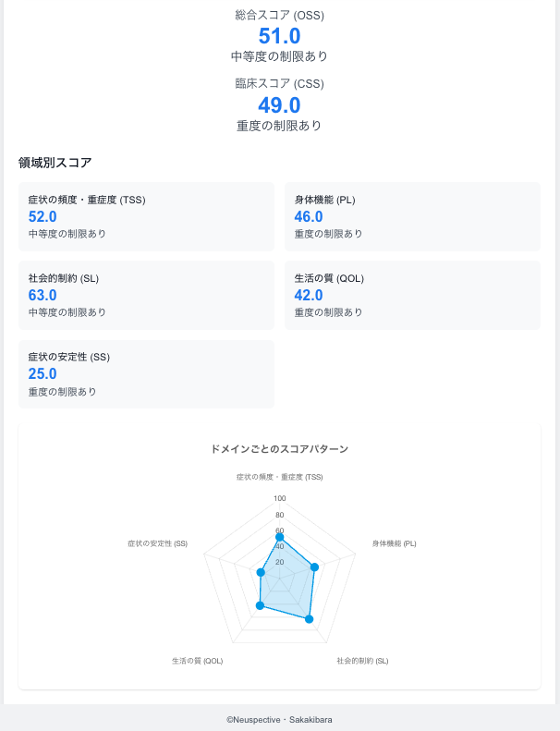The image size is (560, 731).
Task: Open the 生活の質 (QOL) score card
Action: tap(412, 296)
